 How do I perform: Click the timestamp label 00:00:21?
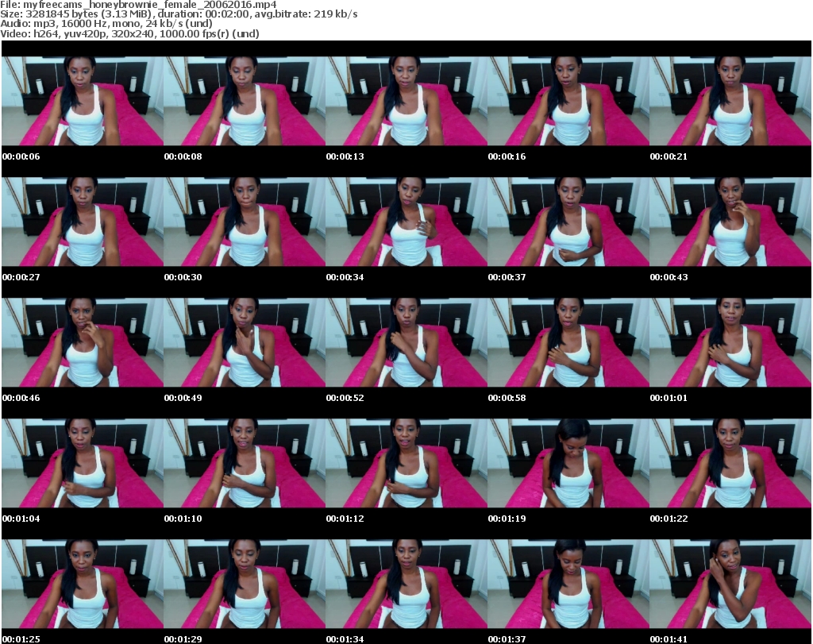pyautogui.click(x=669, y=156)
